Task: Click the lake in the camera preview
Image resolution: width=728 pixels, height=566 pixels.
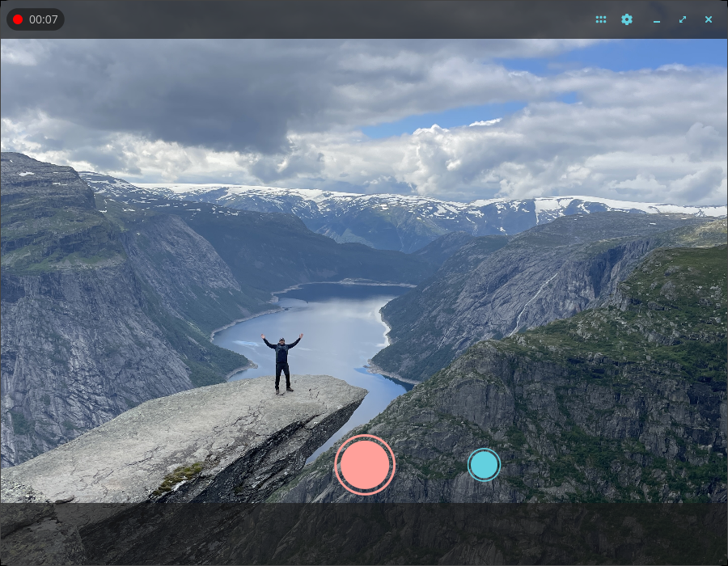Action: point(325,334)
